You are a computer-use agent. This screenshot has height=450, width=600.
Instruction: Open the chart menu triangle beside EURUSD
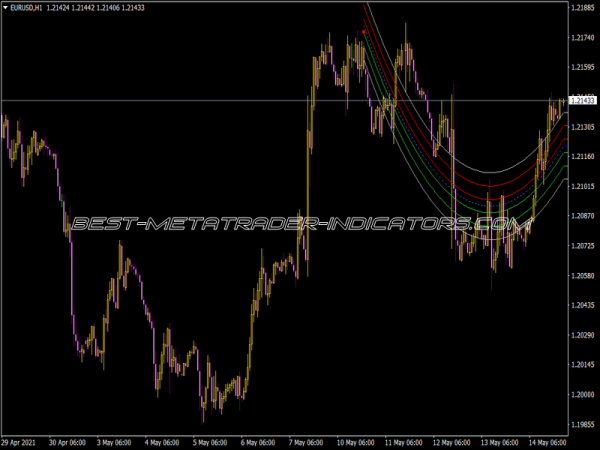pos(5,8)
